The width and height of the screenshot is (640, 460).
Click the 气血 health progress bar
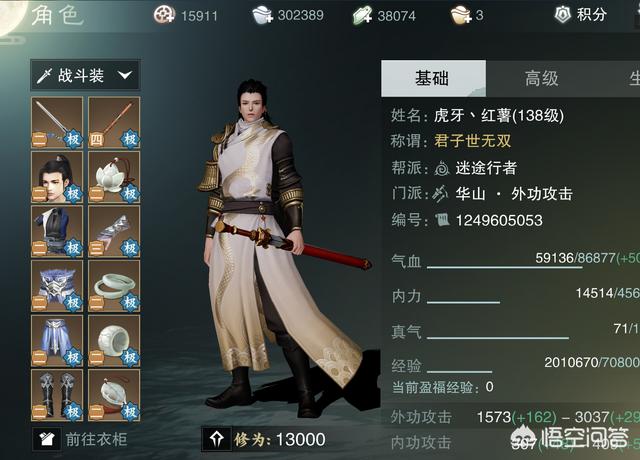(504, 268)
